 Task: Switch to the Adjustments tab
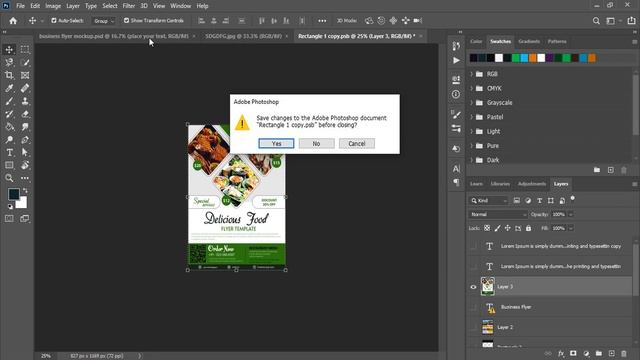(x=531, y=184)
